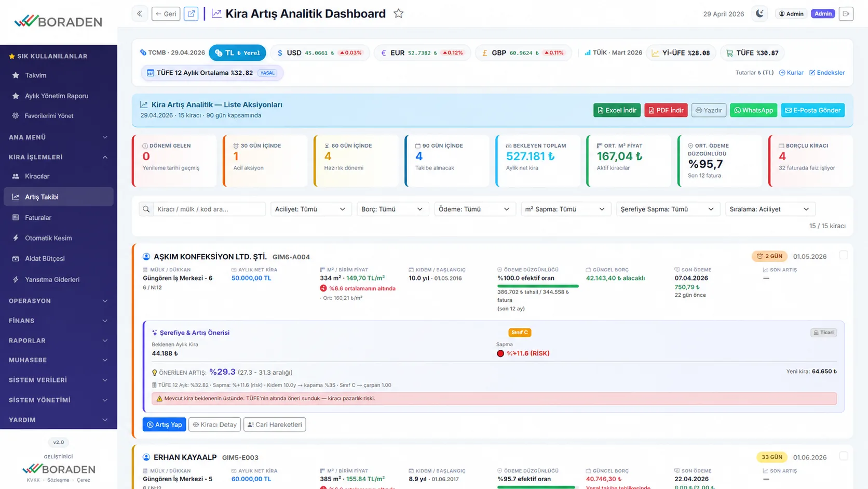Screen dimensions: 868x489
Task: Go to Kiracılar sidebar item
Action: coord(58,176)
